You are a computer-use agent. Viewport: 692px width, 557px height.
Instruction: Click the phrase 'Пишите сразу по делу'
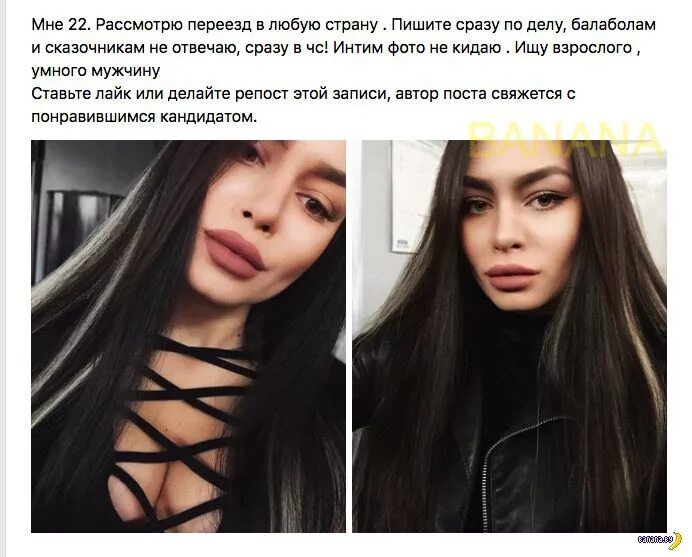point(478,25)
